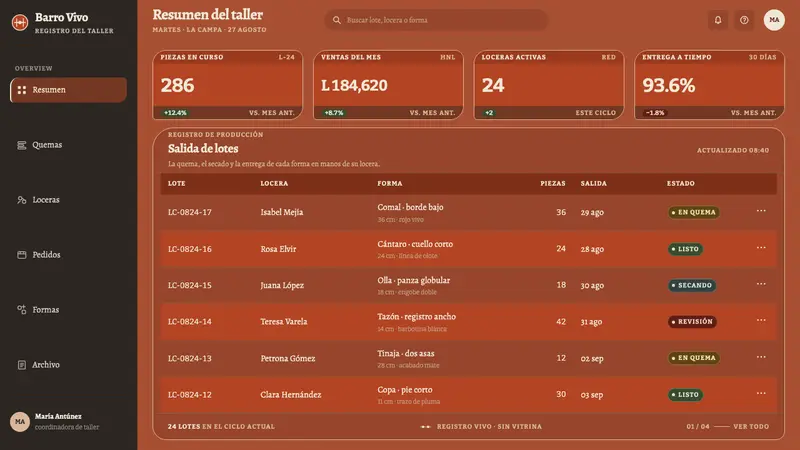Click forma Tinaja · dos asas
Viewport: 800px width, 450px height.
coord(406,353)
